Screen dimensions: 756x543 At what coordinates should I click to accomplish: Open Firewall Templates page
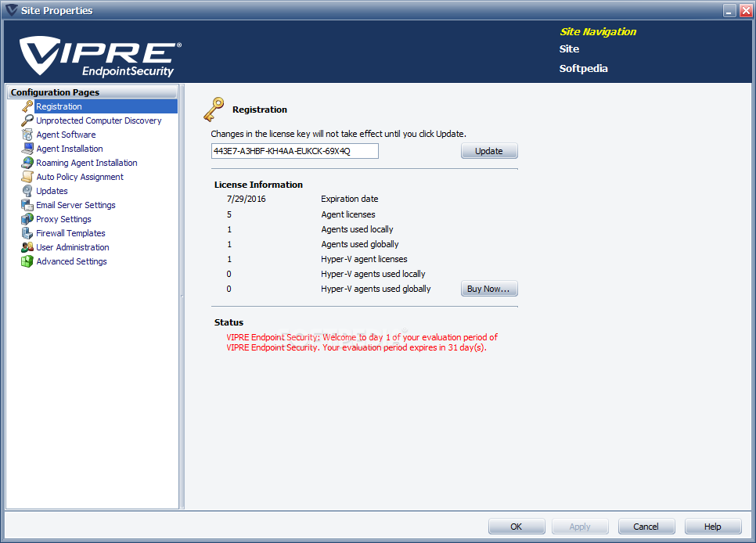click(70, 233)
